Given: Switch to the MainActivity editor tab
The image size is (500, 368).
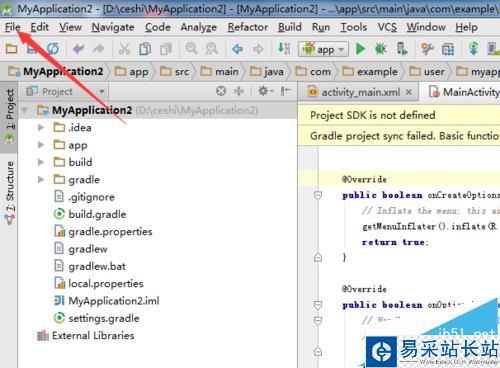Looking at the screenshot, I should coord(464,92).
